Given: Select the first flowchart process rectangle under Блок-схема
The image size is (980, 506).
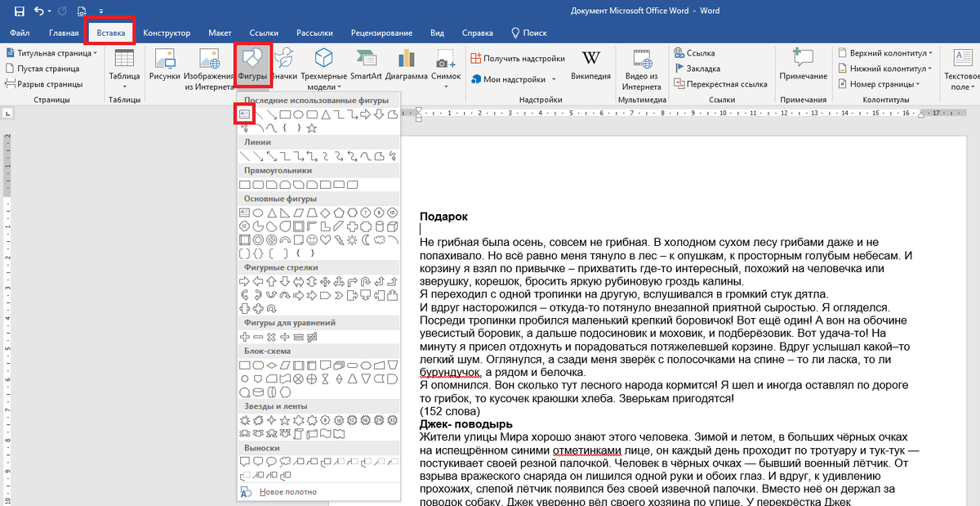Looking at the screenshot, I should tap(244, 365).
